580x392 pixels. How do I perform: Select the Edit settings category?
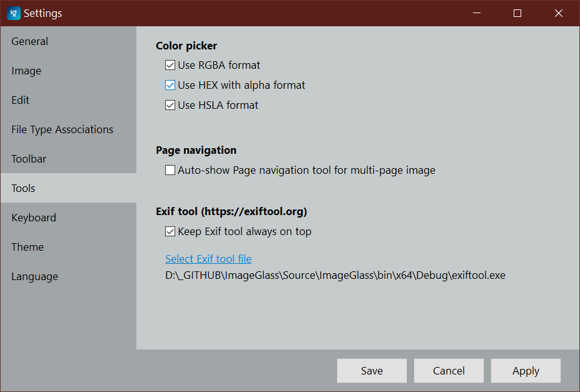coord(20,100)
